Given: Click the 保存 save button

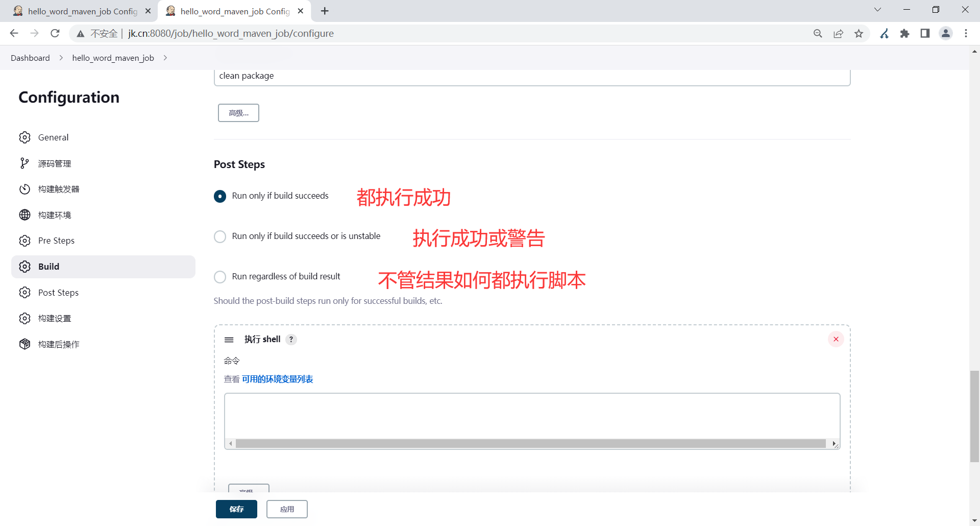Looking at the screenshot, I should [236, 509].
